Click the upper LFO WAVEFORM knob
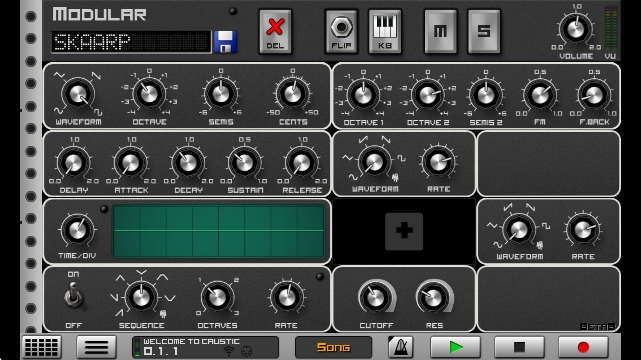641x360 pixels. coord(374,162)
